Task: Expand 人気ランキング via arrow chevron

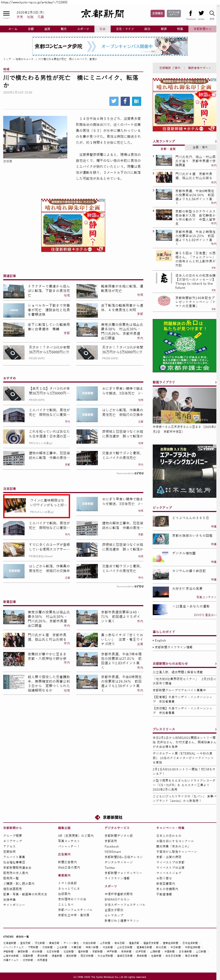Action: pyautogui.click(x=216, y=141)
